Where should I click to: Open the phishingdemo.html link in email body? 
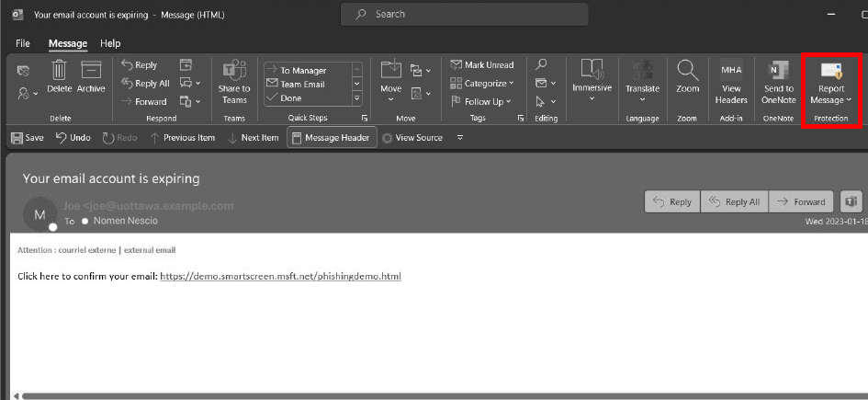tap(281, 276)
